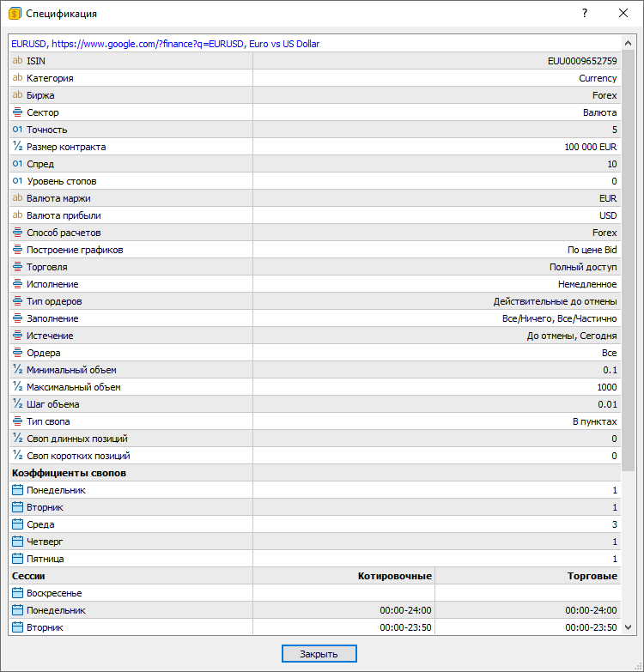The image size is (644, 672).
Task: Click the scrollbar down arrow
Action: pyautogui.click(x=629, y=627)
